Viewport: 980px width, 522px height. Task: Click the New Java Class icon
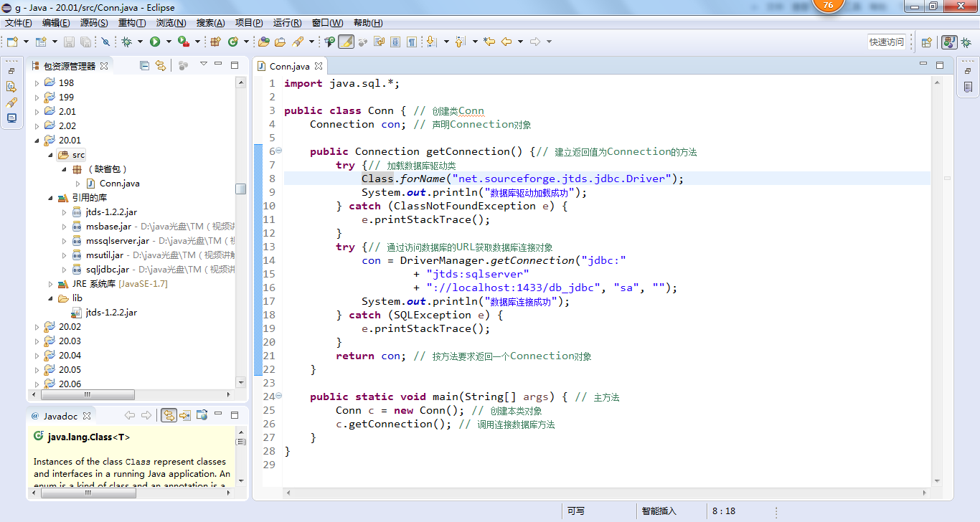[x=232, y=42]
